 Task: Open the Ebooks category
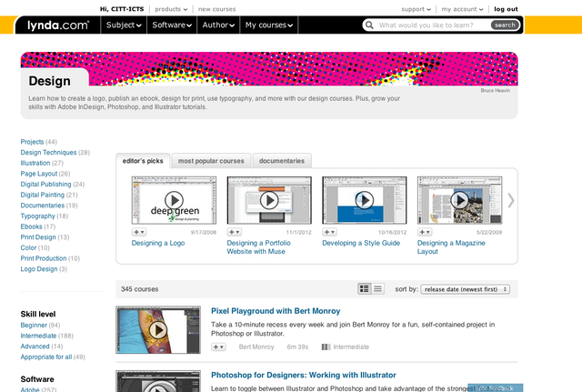pos(32,226)
